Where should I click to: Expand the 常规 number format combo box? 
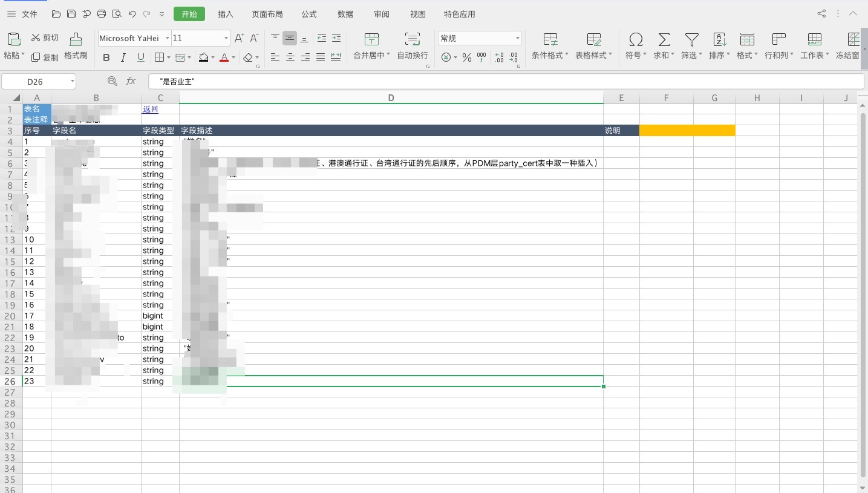pyautogui.click(x=517, y=38)
